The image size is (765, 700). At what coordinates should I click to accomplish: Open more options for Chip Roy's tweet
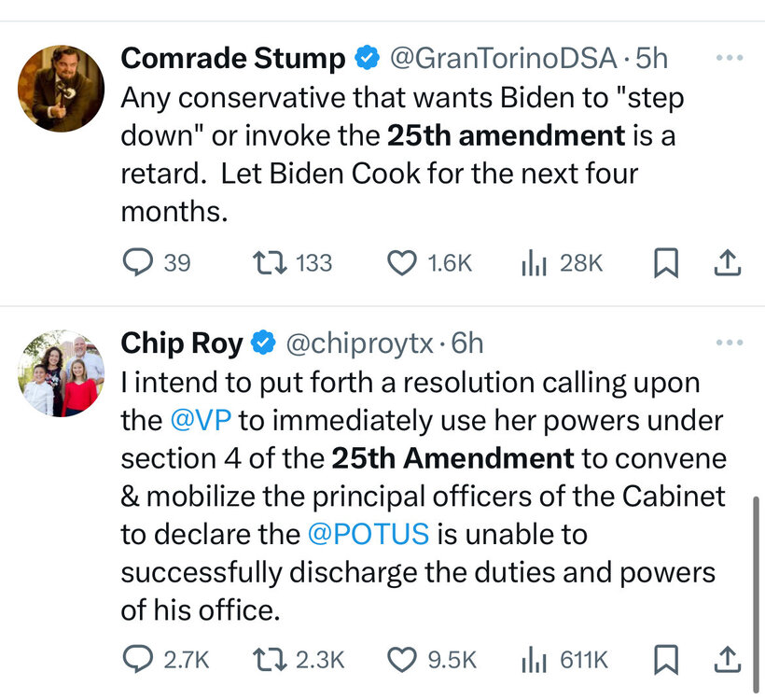727,343
